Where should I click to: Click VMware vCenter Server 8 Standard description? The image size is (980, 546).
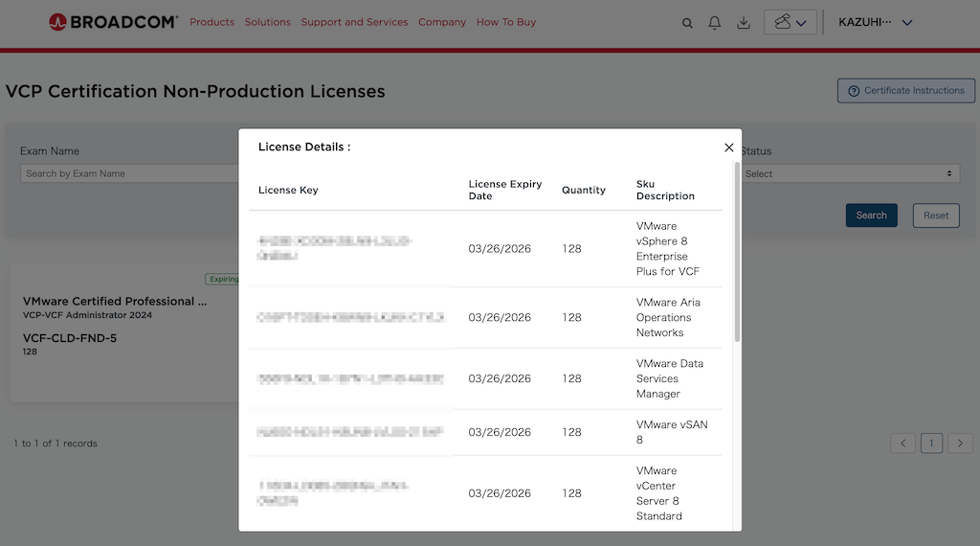[x=658, y=493]
